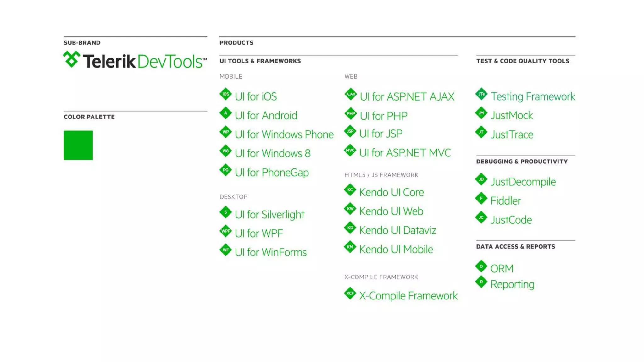Image resolution: width=644 pixels, height=362 pixels.
Task: Click the PHP diamond product icon
Action: [350, 114]
